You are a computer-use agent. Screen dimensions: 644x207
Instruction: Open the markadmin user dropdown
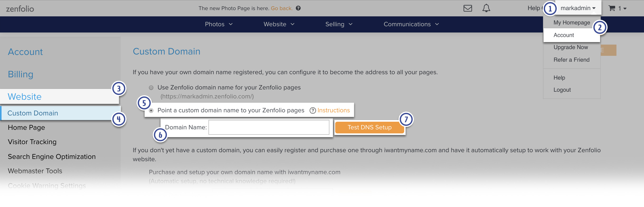tap(578, 8)
